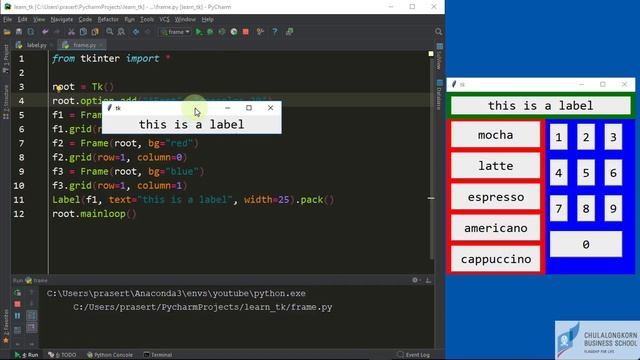Close the small tk window
Viewport: 640px width, 360px height.
[271, 108]
